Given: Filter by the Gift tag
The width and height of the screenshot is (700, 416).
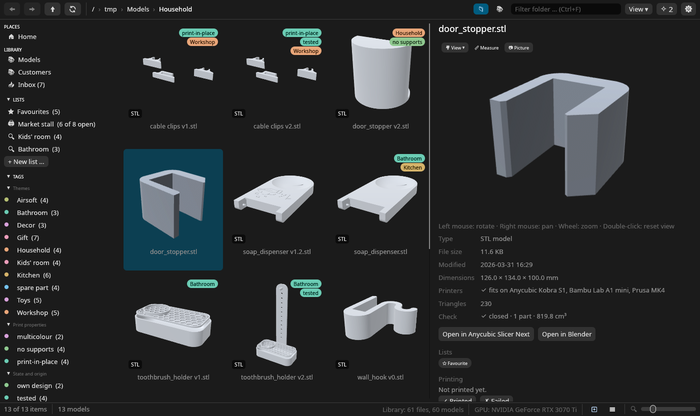Looking at the screenshot, I should pyautogui.click(x=28, y=237).
